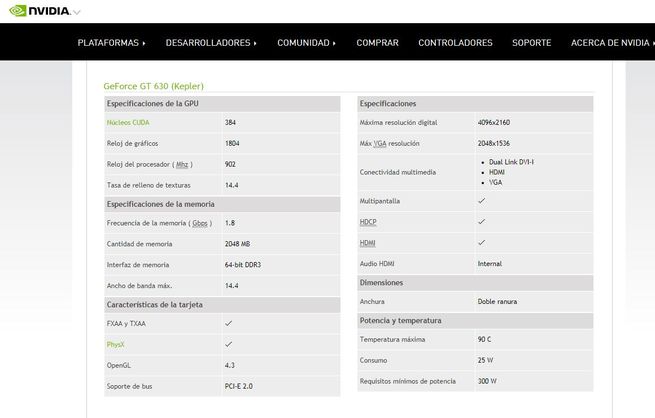
Task: Select the 2048 MB memory amount
Action: click(237, 244)
